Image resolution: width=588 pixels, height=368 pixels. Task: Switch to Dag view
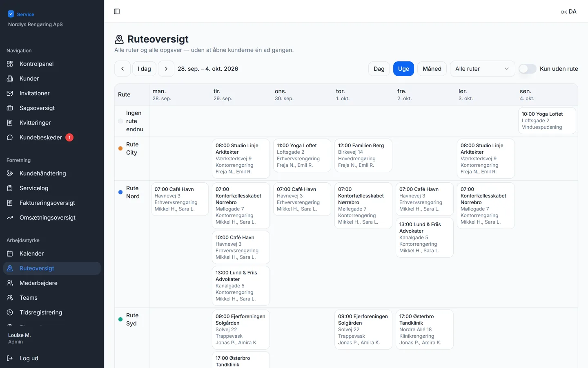pos(379,69)
